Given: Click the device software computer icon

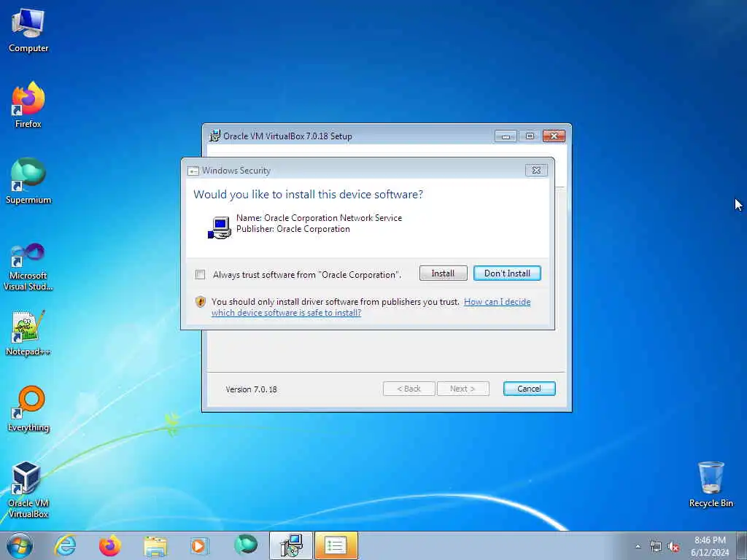Looking at the screenshot, I should point(220,227).
